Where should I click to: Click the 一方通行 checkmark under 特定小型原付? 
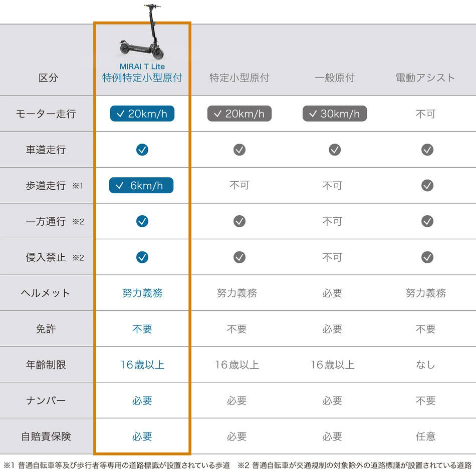click(x=239, y=221)
